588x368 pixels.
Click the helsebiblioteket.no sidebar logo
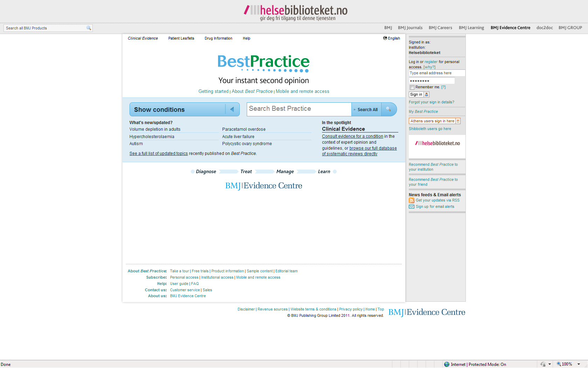pyautogui.click(x=437, y=143)
